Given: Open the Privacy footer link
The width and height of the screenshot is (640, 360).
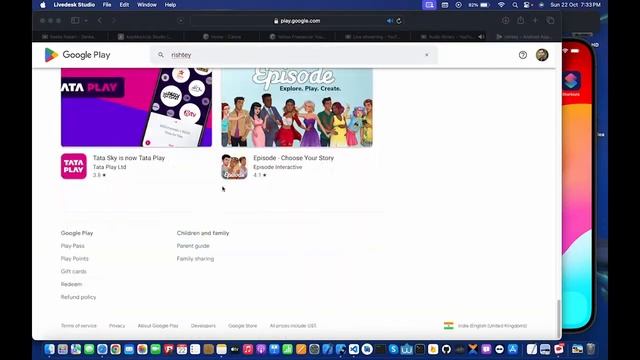Looking at the screenshot, I should [117, 326].
